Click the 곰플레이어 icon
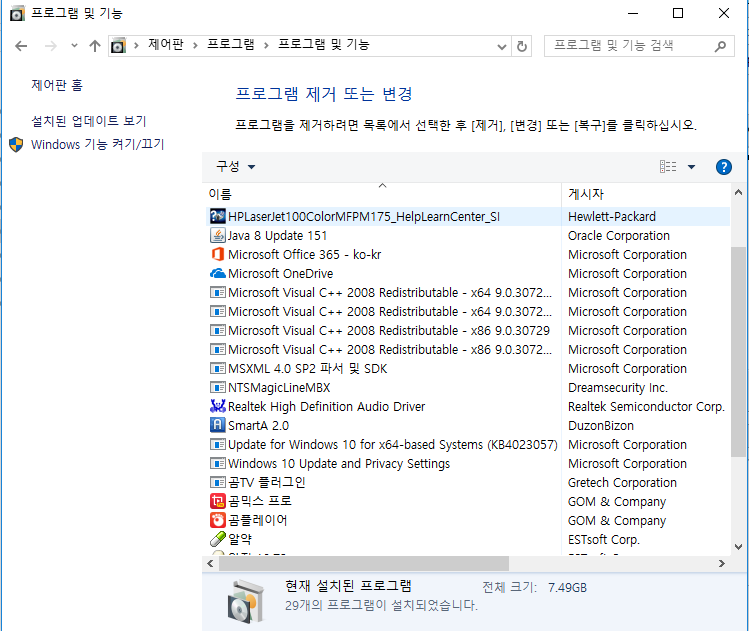The width and height of the screenshot is (749, 631). pyautogui.click(x=218, y=520)
